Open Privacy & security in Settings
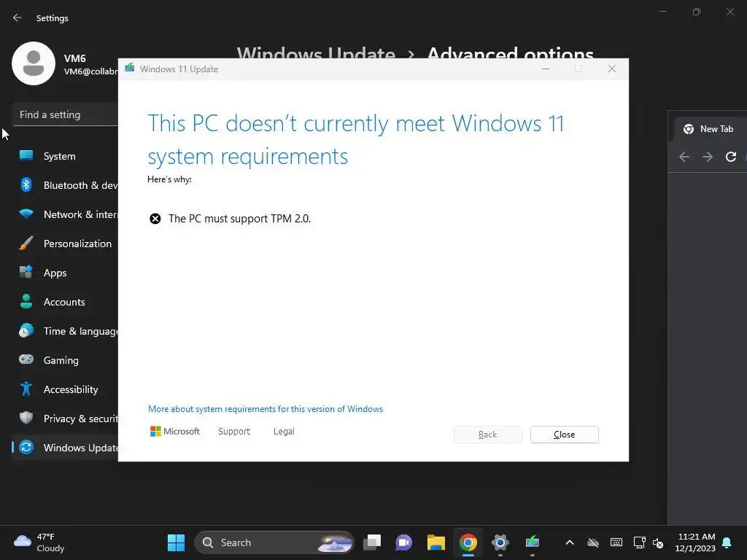747x560 pixels. click(65, 419)
